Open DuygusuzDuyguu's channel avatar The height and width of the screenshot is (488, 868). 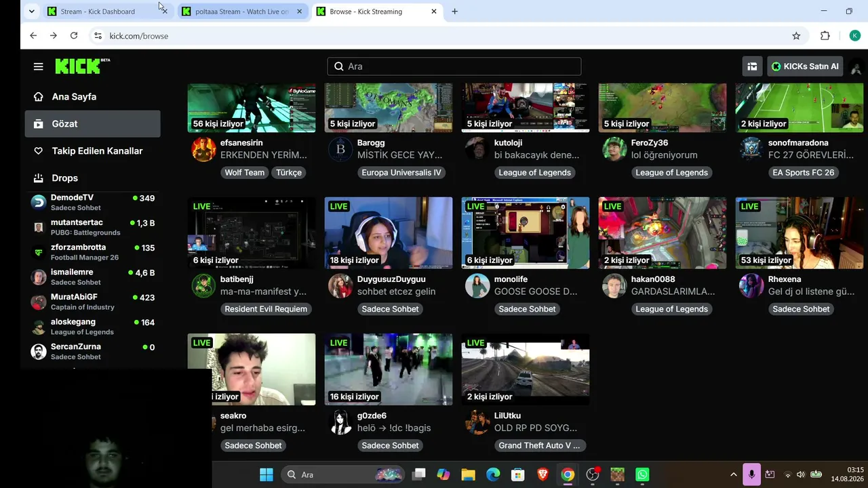[340, 285]
